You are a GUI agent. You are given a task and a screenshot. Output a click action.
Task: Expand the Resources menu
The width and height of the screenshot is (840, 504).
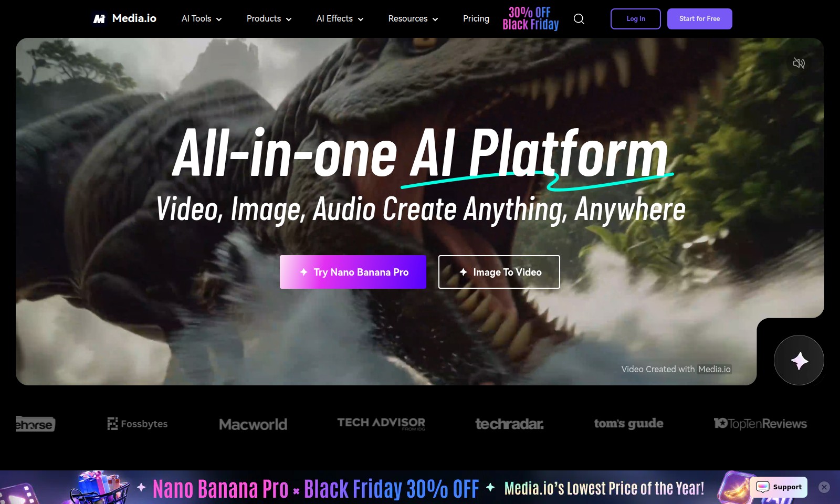click(x=413, y=19)
